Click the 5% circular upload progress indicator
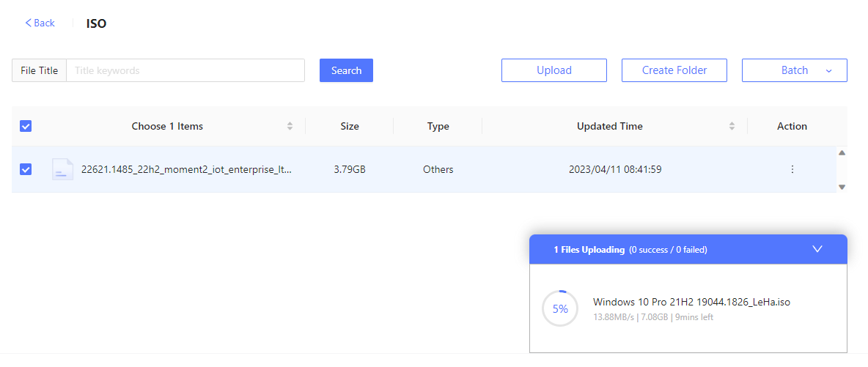This screenshot has height=367, width=868. pyautogui.click(x=560, y=309)
